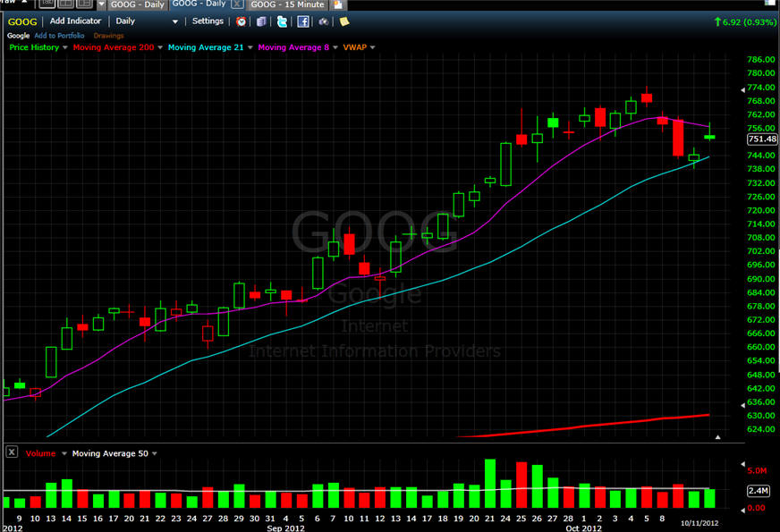Click the small up arrow above volume panel
This screenshot has height=532, width=780.
(x=717, y=437)
